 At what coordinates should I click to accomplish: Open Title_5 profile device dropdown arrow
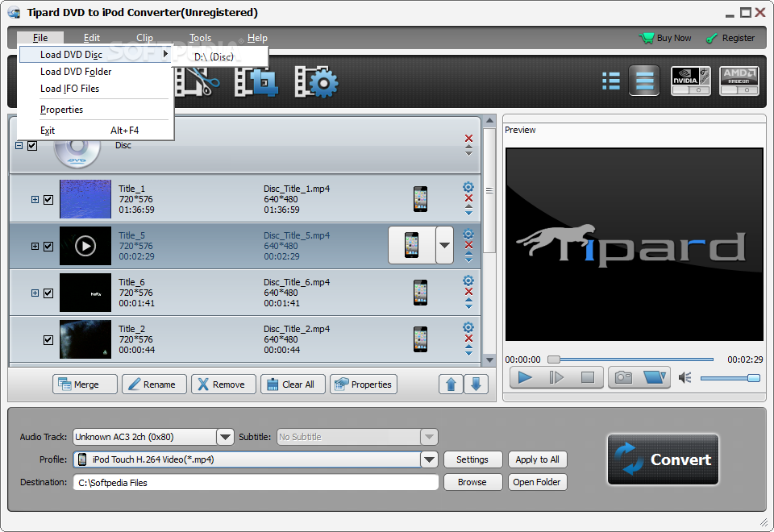tap(444, 245)
